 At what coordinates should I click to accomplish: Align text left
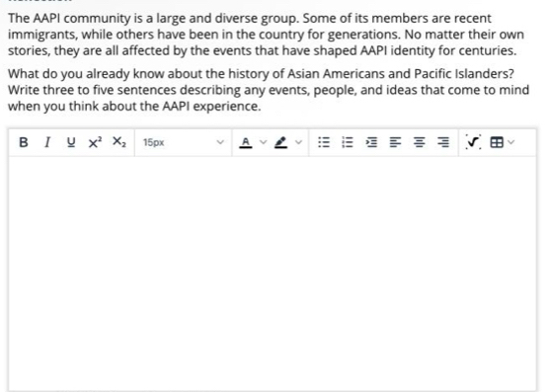click(x=395, y=142)
